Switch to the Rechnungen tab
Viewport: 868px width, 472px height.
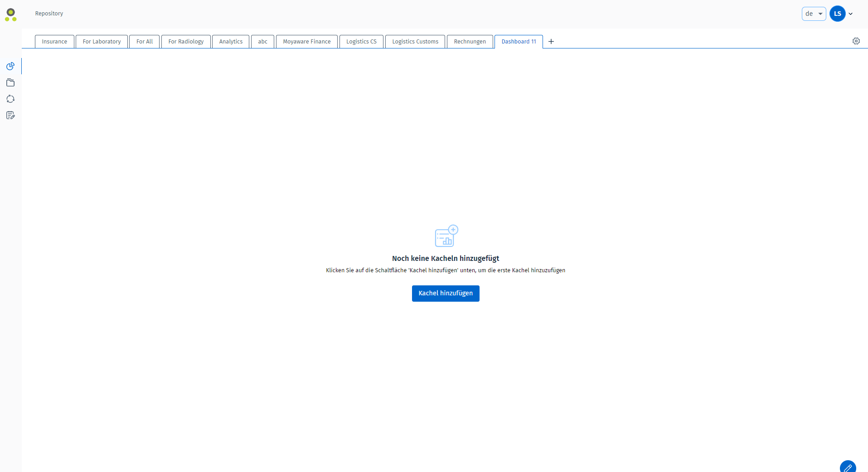pyautogui.click(x=470, y=41)
